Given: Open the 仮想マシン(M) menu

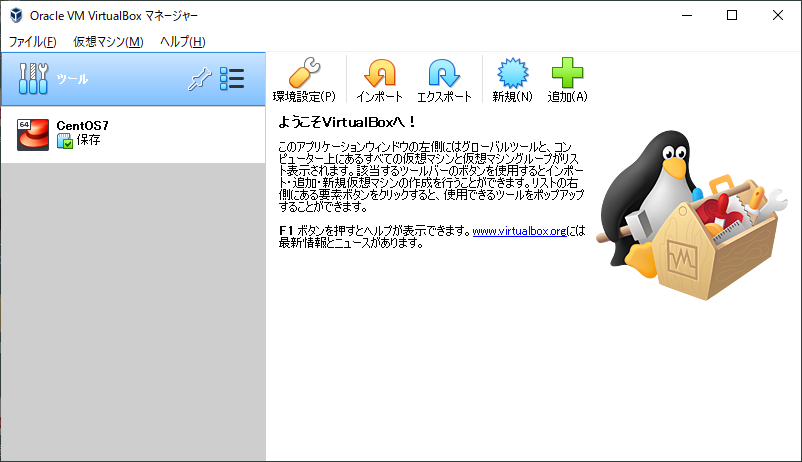Looking at the screenshot, I should (108, 41).
